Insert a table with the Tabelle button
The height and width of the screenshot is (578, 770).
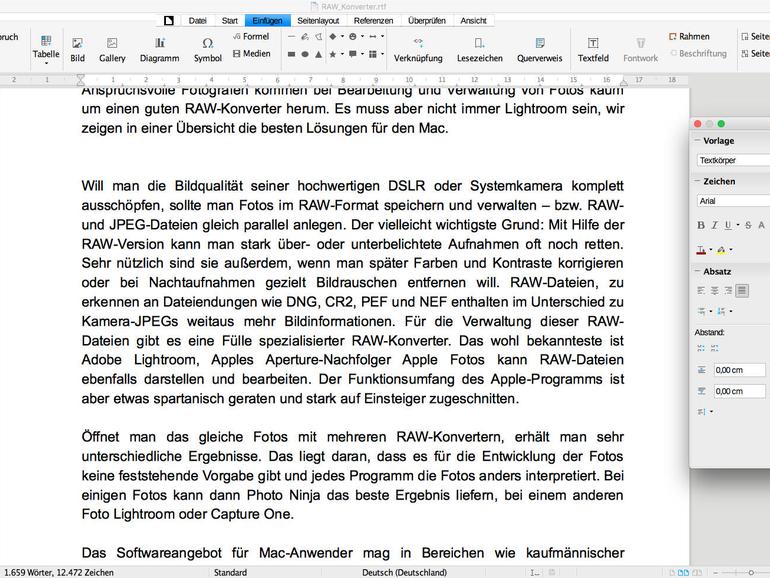(46, 47)
